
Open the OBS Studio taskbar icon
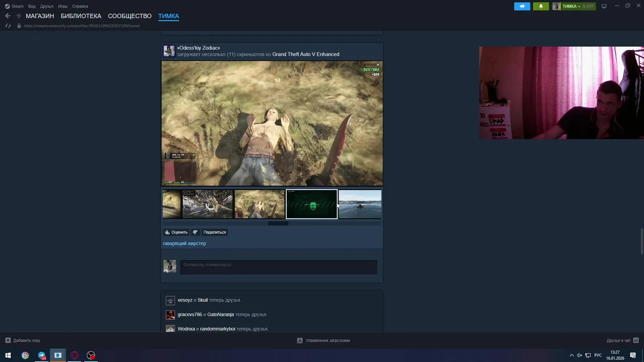pos(91,355)
